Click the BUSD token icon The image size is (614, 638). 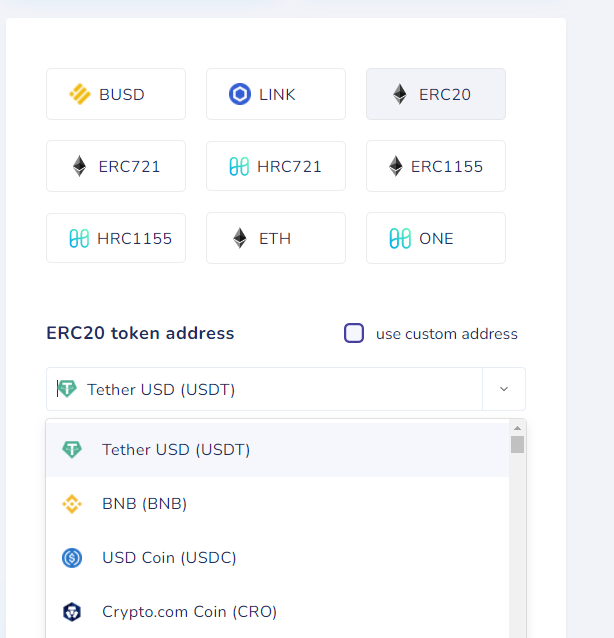[80, 95]
